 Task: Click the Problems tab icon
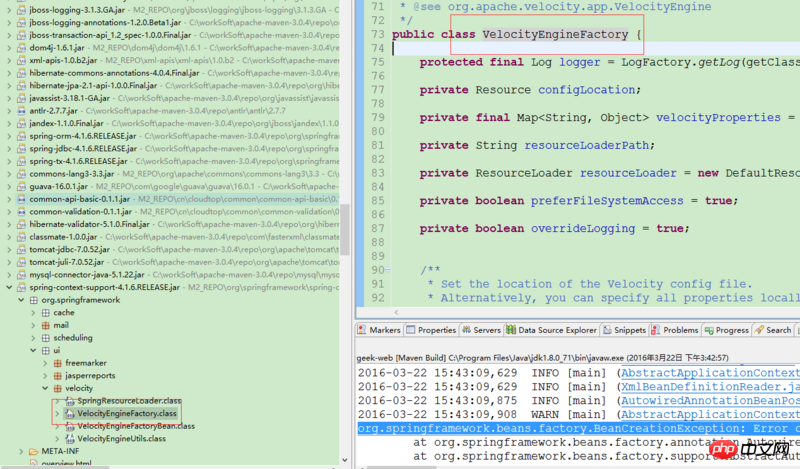point(656,330)
